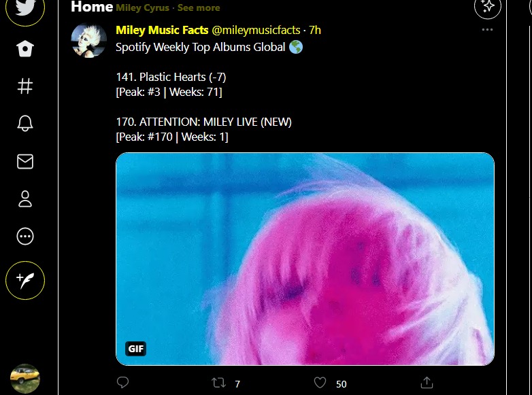Like the tweet with 50 likes
This screenshot has height=395, width=532.
pos(320,383)
